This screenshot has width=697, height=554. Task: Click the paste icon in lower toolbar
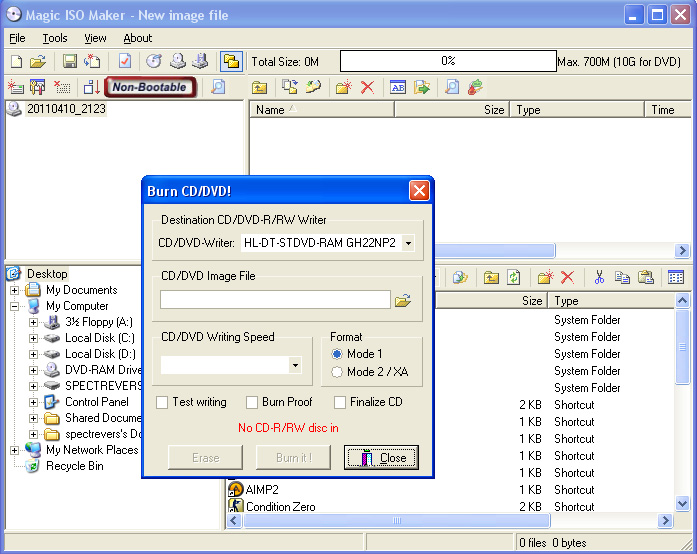(x=645, y=277)
